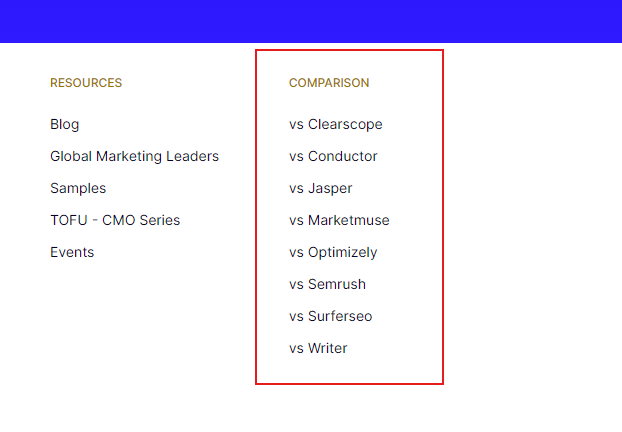View the vs Semrush comparison
The width and height of the screenshot is (622, 432).
coord(328,284)
